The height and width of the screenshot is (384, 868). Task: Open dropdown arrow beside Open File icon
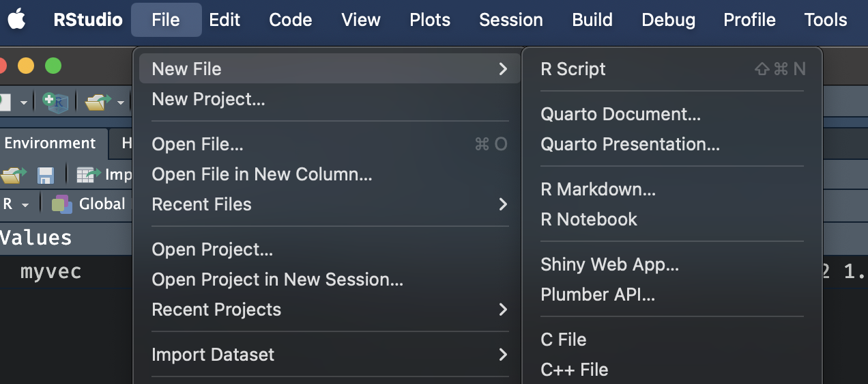[121, 102]
